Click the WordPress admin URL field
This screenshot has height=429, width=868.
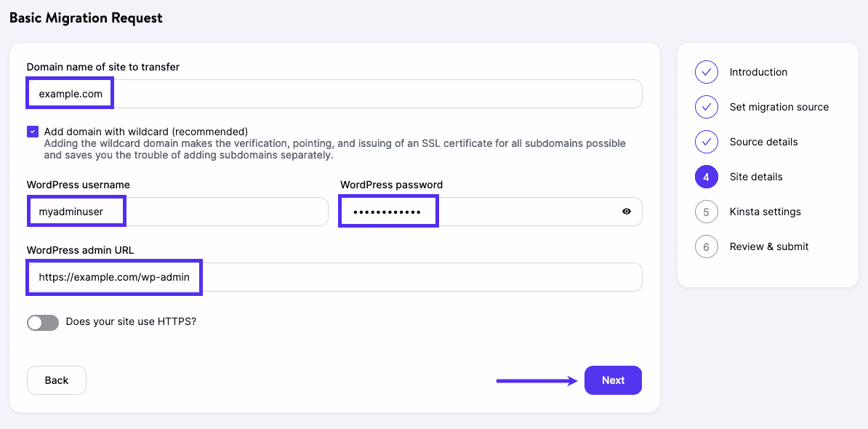click(x=113, y=277)
